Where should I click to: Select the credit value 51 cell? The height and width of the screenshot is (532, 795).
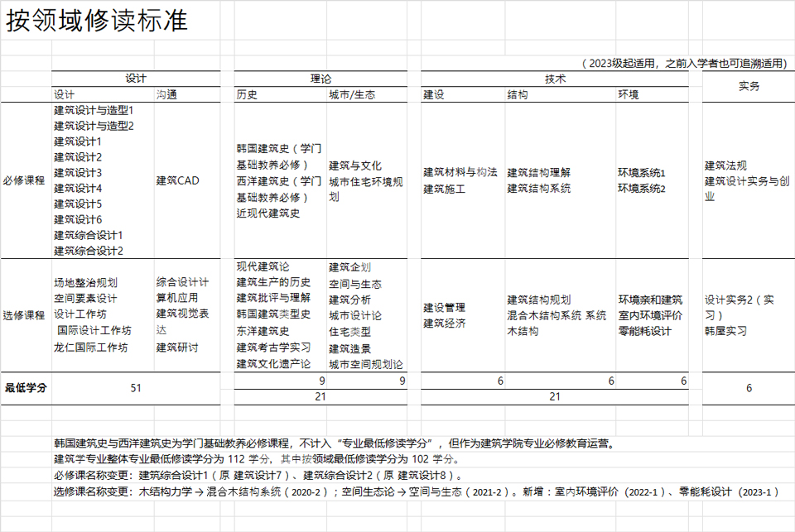[x=137, y=386]
